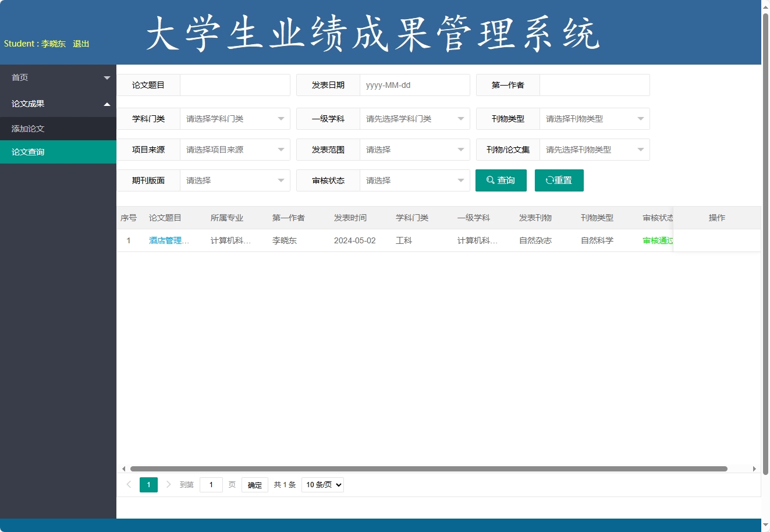This screenshot has height=532, width=770.
Task: Change page size with the 10条/页 selector
Action: pos(322,484)
